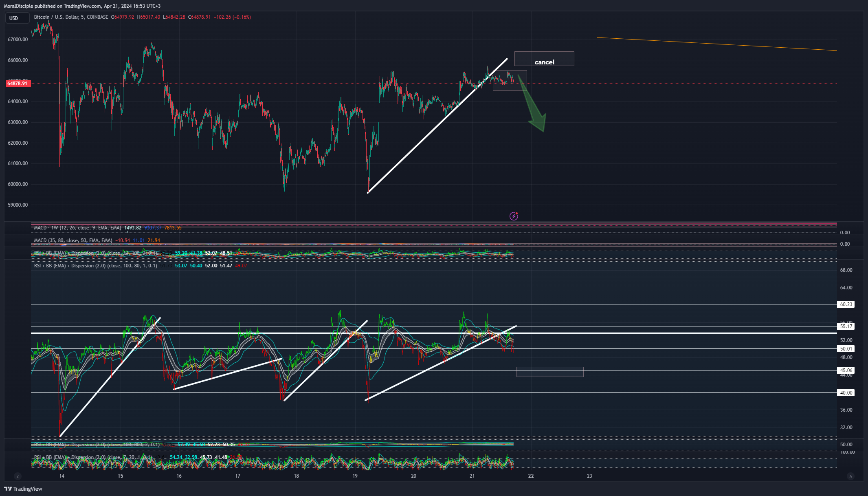Click the 66000.00 price axis label

click(18, 60)
